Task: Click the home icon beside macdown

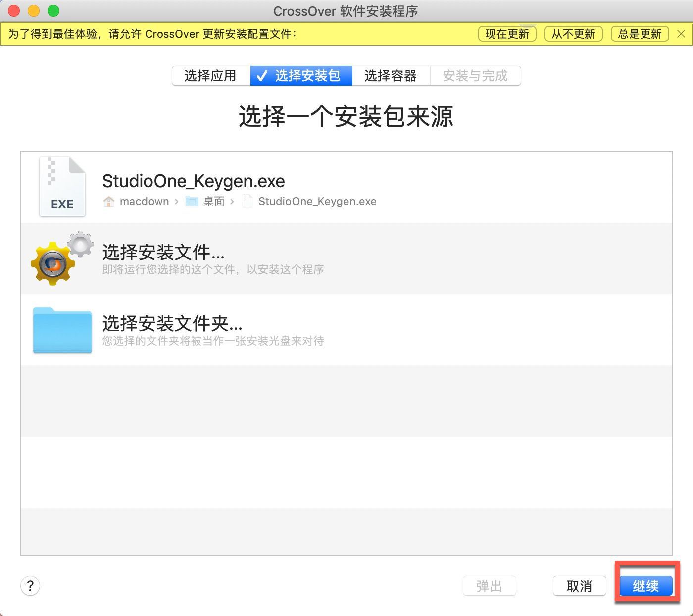Action: click(x=108, y=201)
